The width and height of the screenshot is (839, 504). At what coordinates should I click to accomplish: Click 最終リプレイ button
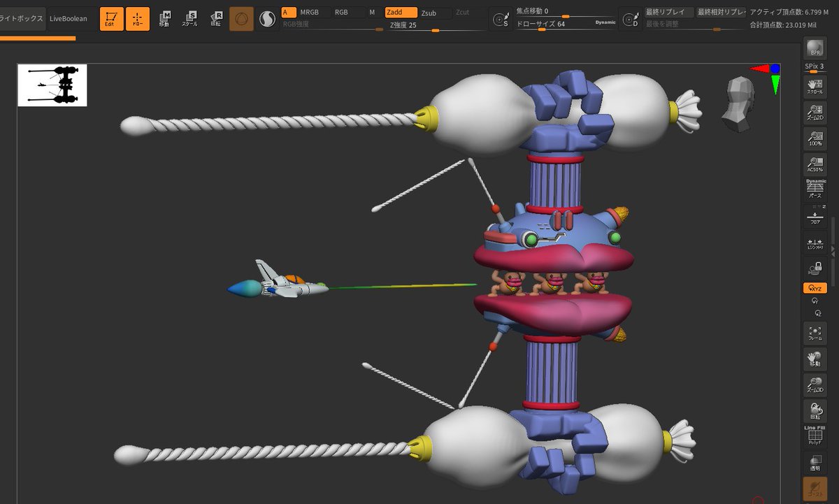click(669, 12)
